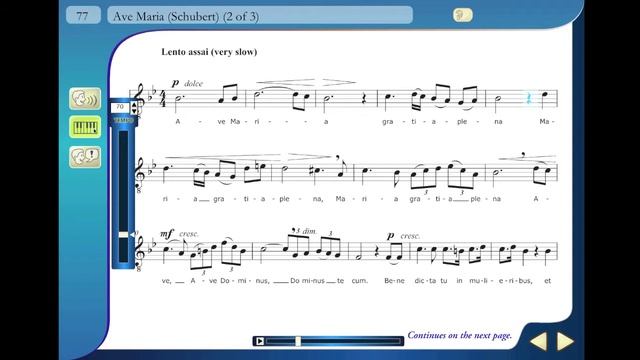Viewport: 640px width, 360px height.
Task: Click the text Continues on the next page
Action: [x=460, y=336]
